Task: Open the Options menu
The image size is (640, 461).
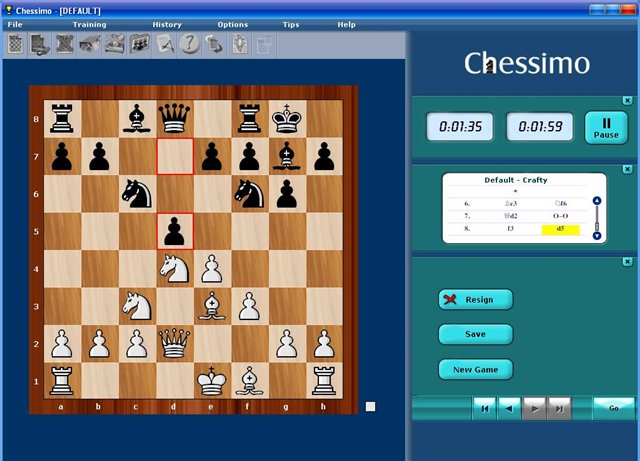Action: point(233,24)
